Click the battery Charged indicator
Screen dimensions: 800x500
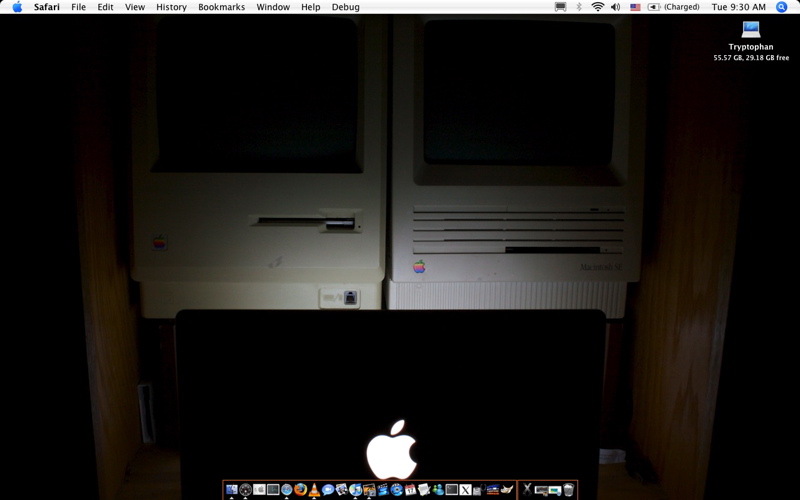[x=673, y=7]
